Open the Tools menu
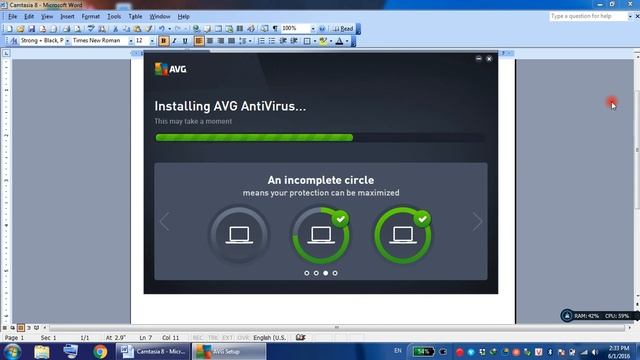 114,16
